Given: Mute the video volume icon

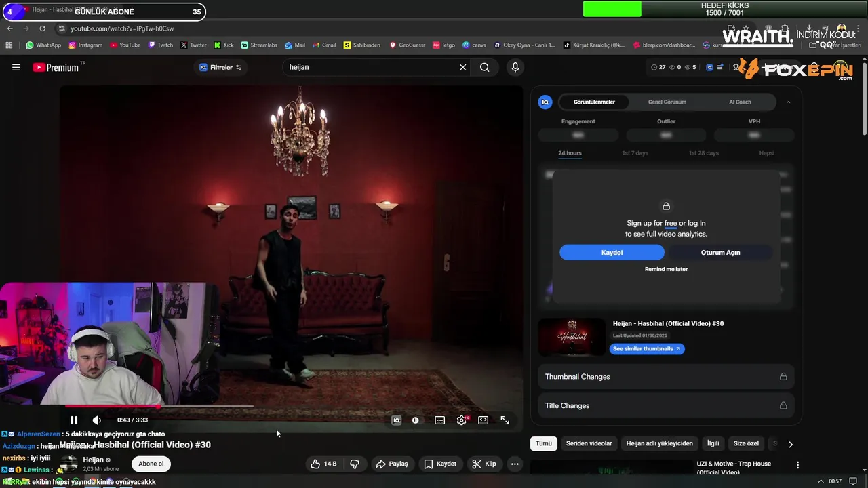Looking at the screenshot, I should [97, 420].
